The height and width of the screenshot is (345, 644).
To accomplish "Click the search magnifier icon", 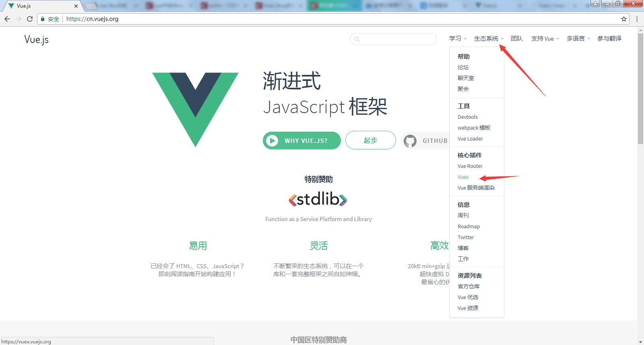I will coord(357,39).
